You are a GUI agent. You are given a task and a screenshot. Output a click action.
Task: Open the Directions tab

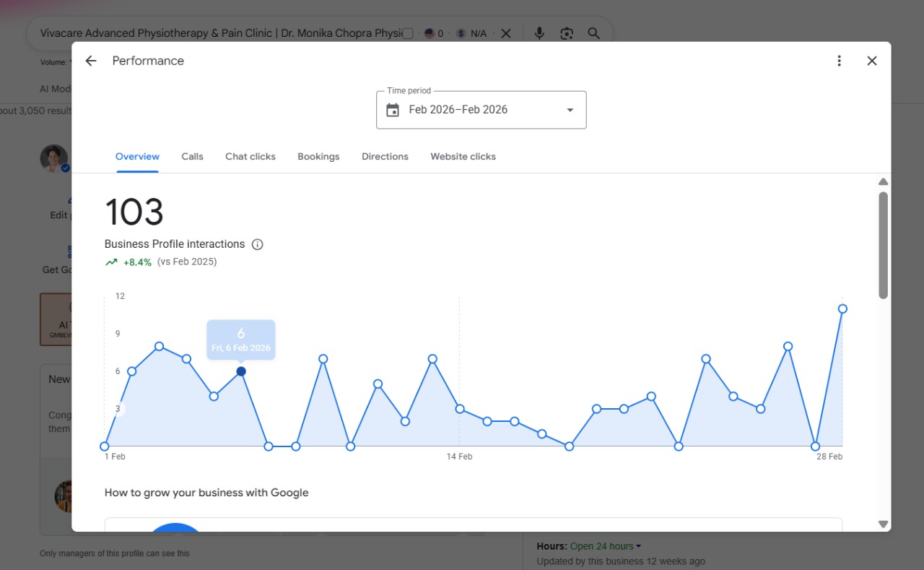coord(385,156)
